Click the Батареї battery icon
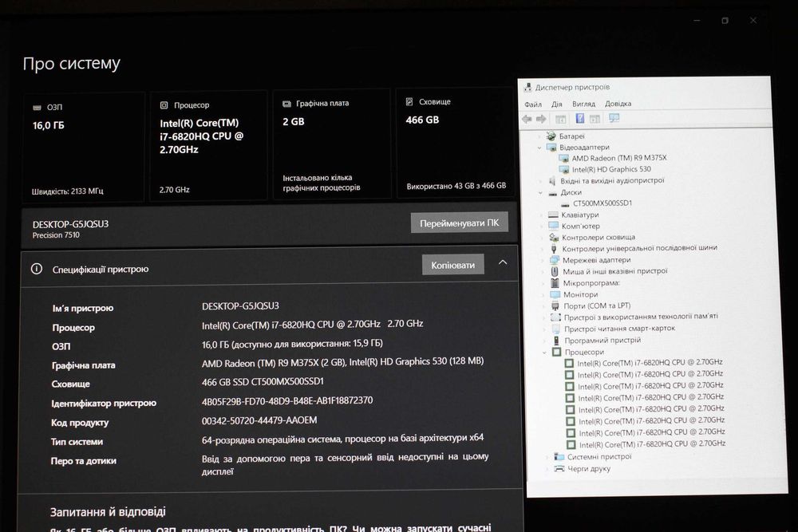The image size is (798, 532). point(551,136)
